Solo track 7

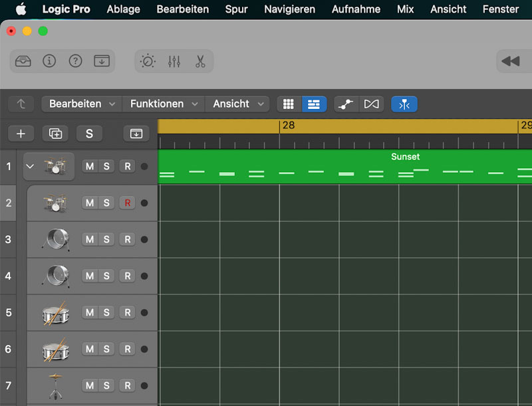tap(106, 385)
